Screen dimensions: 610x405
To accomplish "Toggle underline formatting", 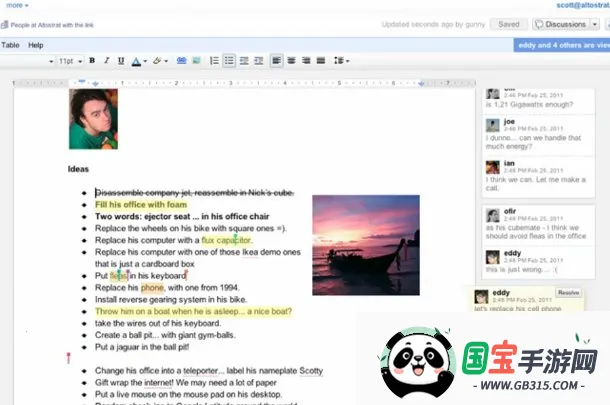I will point(121,61).
